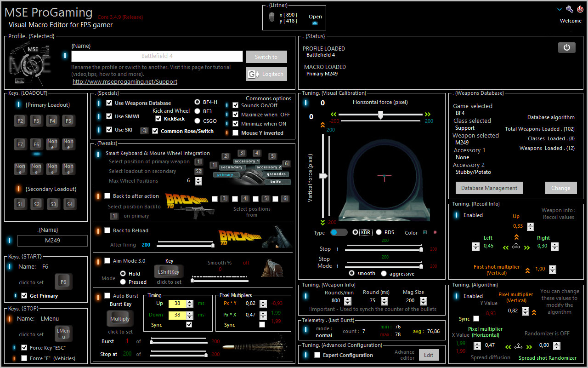Click the teal color swatch beside Color
The width and height of the screenshot is (588, 368).
(425, 233)
